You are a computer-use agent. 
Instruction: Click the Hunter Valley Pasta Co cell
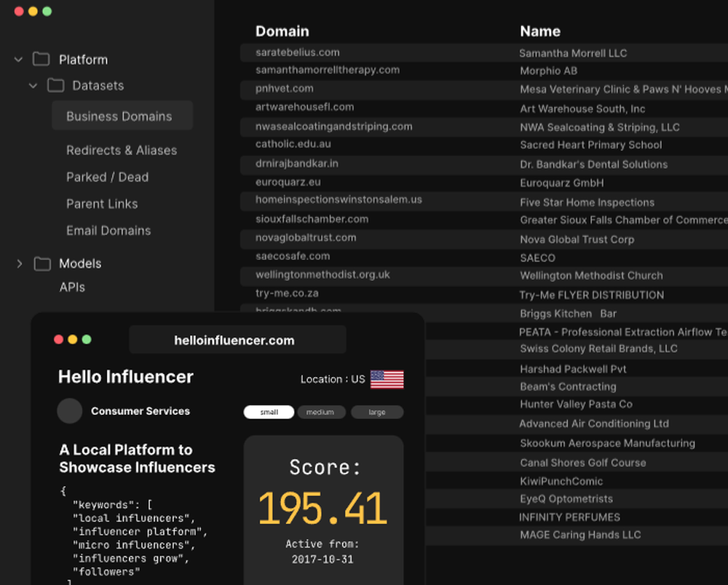coord(576,405)
